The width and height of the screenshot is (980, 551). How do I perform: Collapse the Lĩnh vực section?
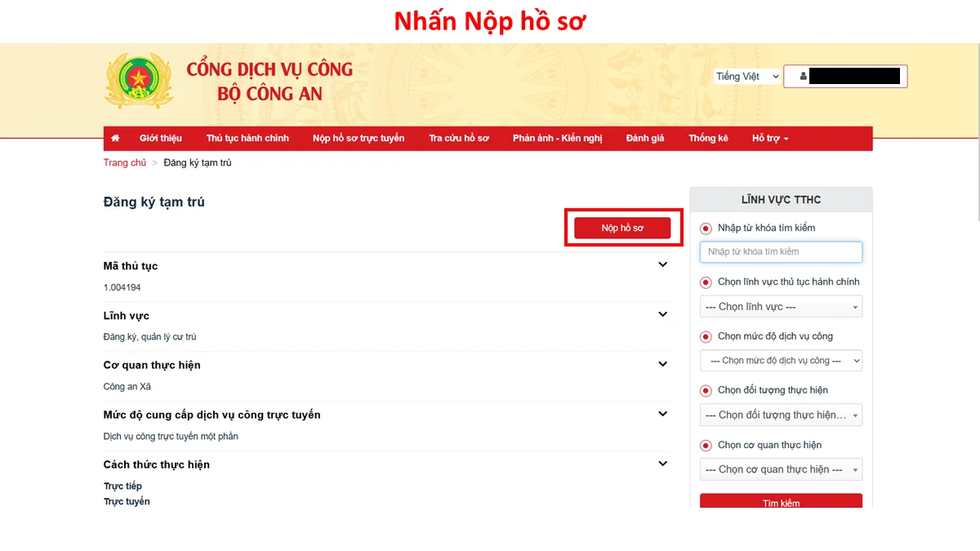[x=663, y=314]
